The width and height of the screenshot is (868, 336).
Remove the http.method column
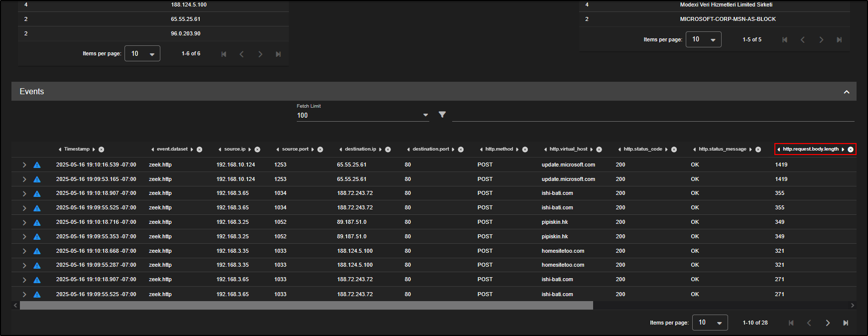pos(525,150)
